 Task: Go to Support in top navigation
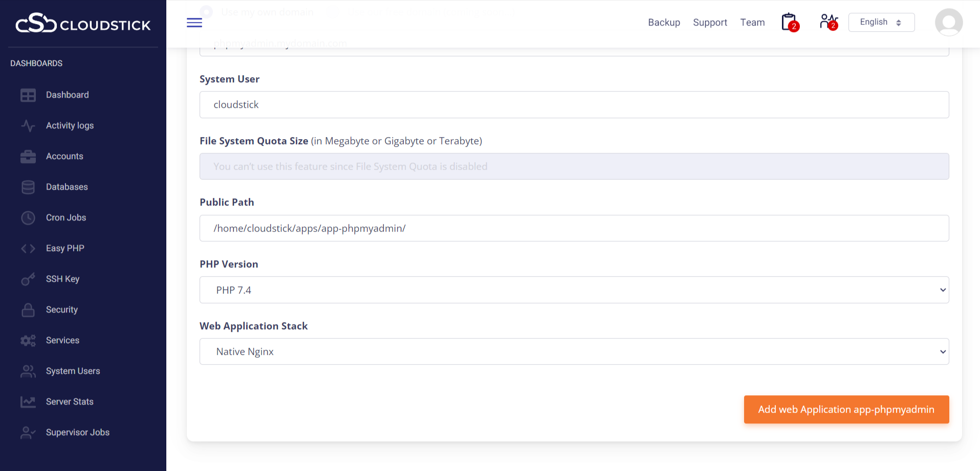point(710,23)
